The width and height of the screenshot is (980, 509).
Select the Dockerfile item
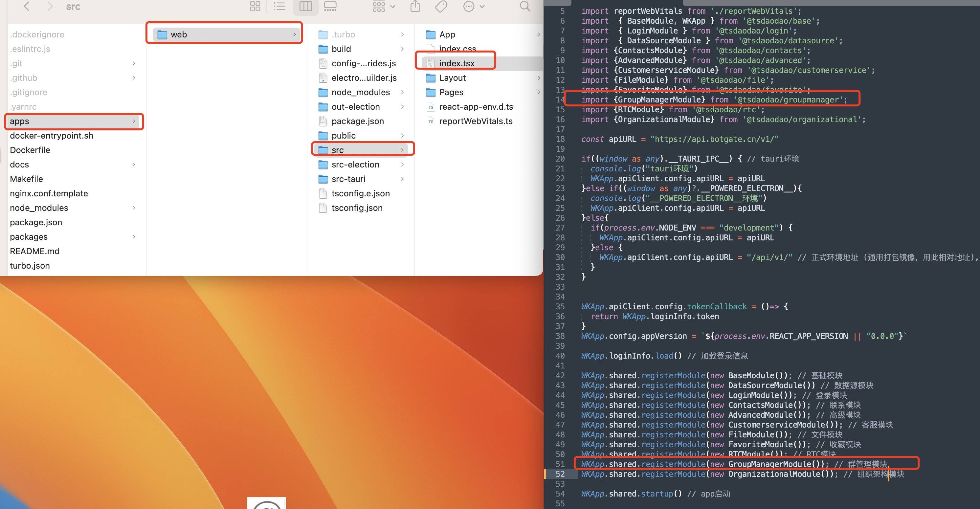coord(30,150)
